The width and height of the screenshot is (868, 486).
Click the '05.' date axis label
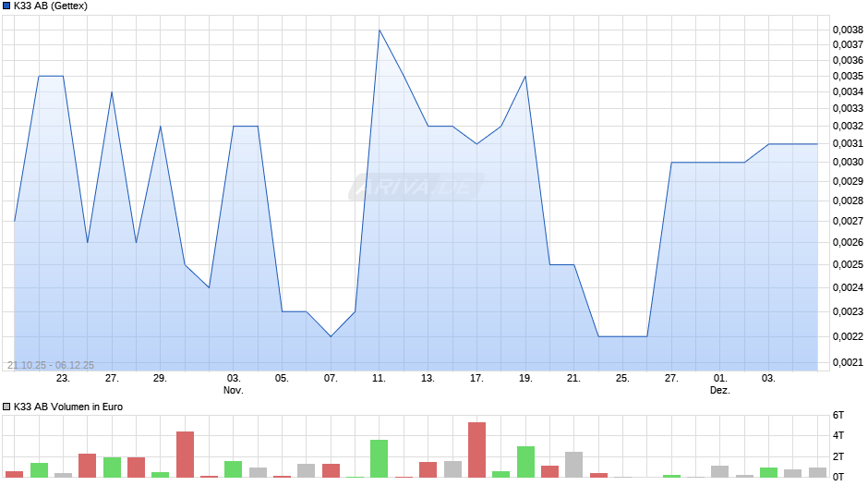pos(282,379)
